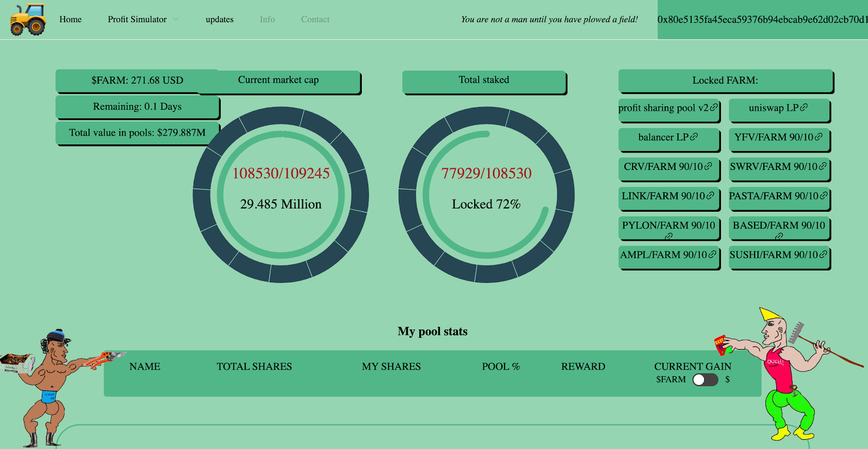The height and width of the screenshot is (449, 868).
Task: Open the Contact menu item
Action: coord(315,20)
